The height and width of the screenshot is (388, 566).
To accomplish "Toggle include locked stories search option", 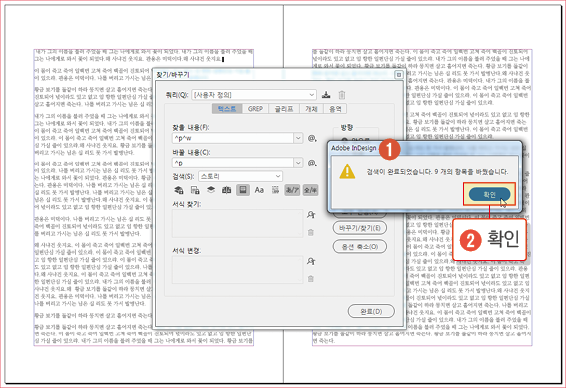I will pos(195,190).
